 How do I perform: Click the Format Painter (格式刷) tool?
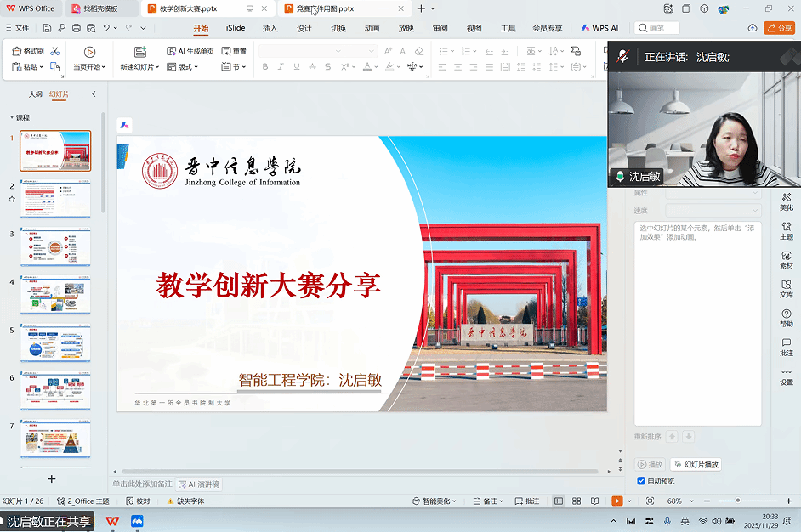click(29, 52)
